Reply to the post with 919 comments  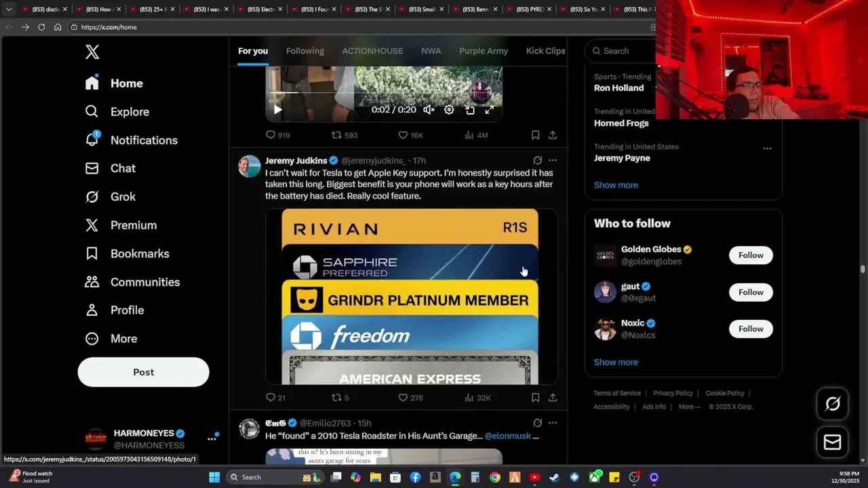[277, 135]
